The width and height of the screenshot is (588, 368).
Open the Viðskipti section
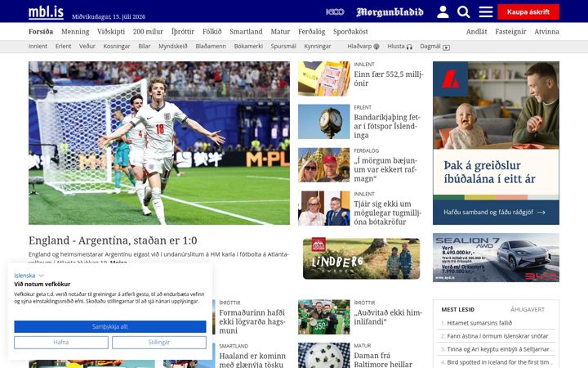111,32
